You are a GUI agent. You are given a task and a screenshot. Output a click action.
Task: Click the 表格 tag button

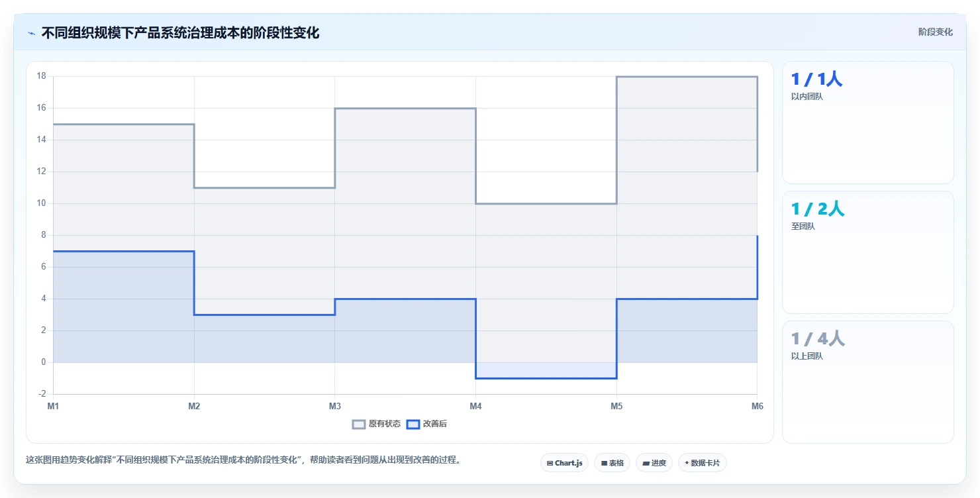[x=612, y=463]
